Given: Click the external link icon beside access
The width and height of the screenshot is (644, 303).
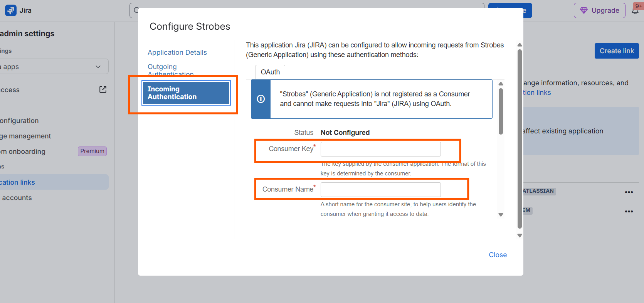Looking at the screenshot, I should pos(103,89).
